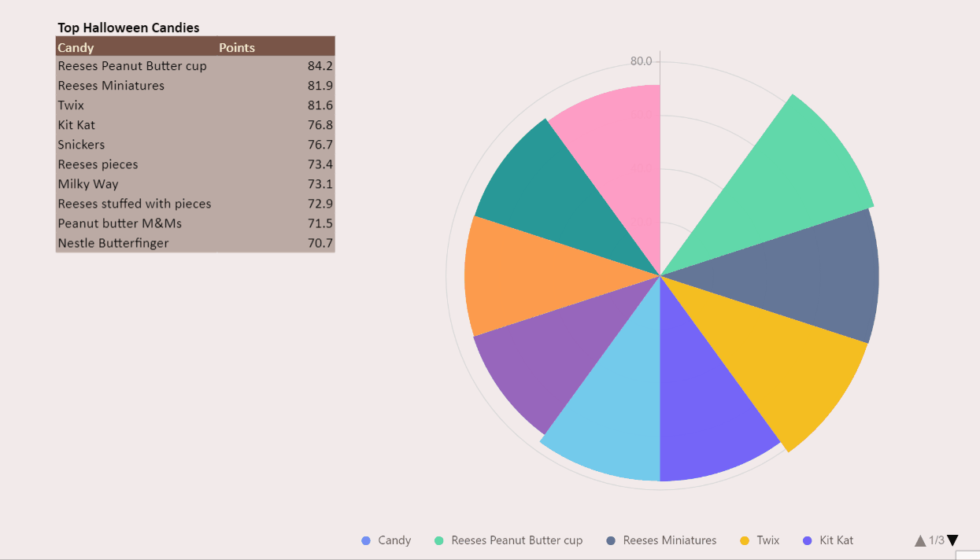Click the 76.7 points value

320,145
